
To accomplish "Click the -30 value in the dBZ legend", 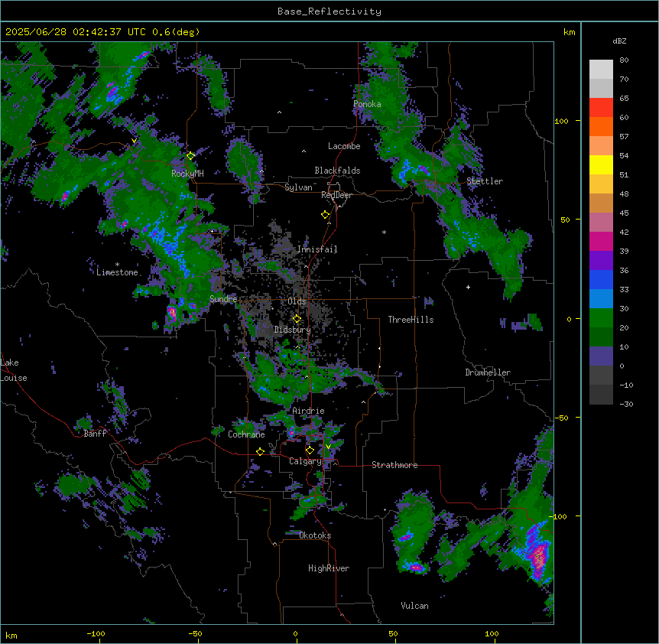I will [626, 404].
